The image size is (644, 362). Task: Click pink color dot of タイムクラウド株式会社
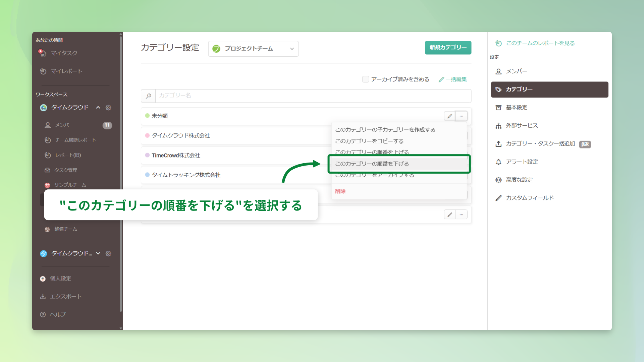(147, 136)
